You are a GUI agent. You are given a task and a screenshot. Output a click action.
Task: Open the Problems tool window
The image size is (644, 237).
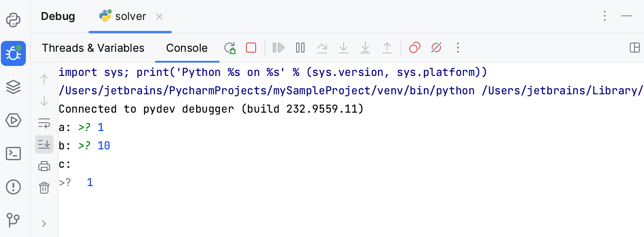[x=13, y=187]
